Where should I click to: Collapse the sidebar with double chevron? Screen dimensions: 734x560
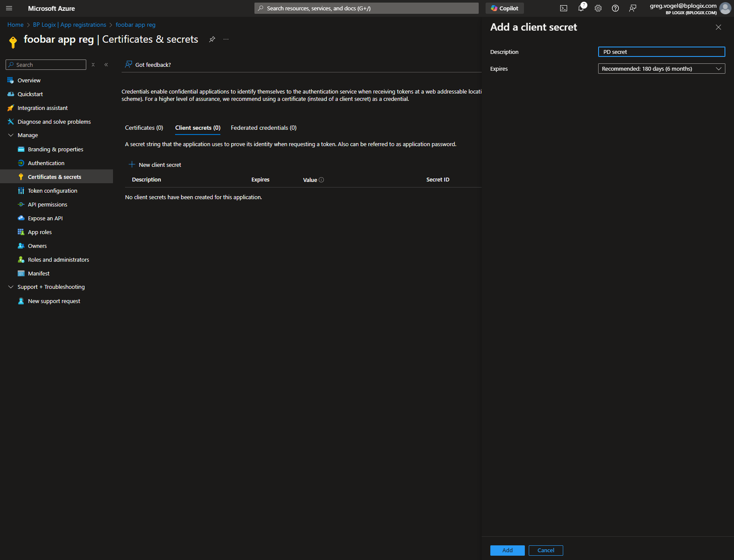[x=106, y=65]
